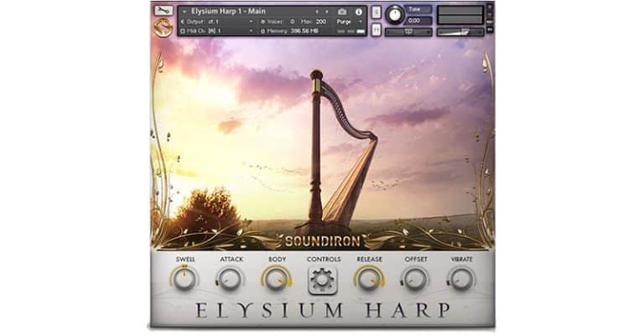Toggle the Mute M button
The image size is (644, 335).
point(377,30)
